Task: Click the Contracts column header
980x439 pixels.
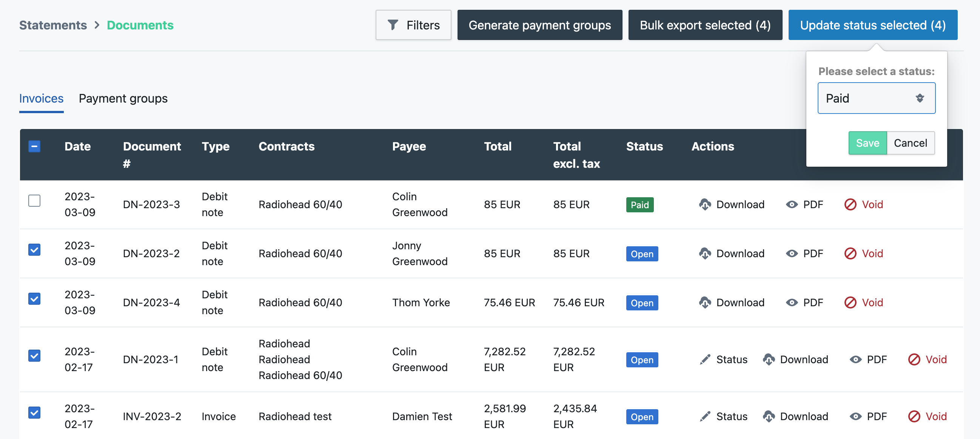Action: point(287,147)
